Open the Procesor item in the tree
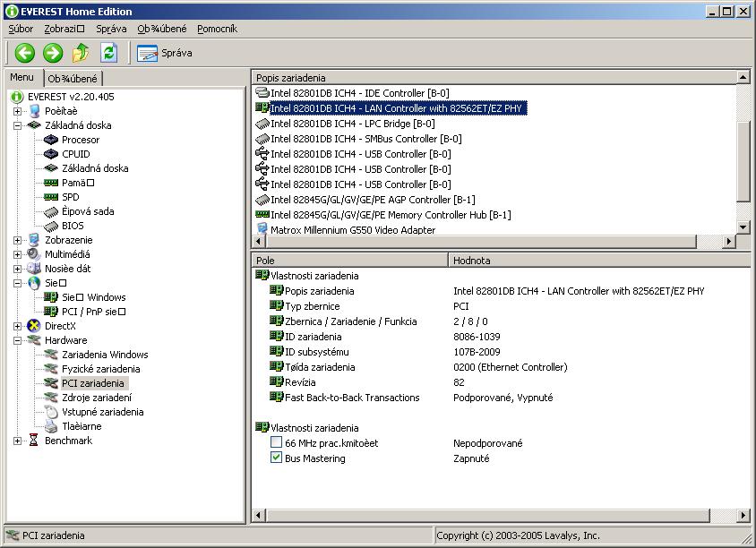The height and width of the screenshot is (548, 756). pos(80,140)
